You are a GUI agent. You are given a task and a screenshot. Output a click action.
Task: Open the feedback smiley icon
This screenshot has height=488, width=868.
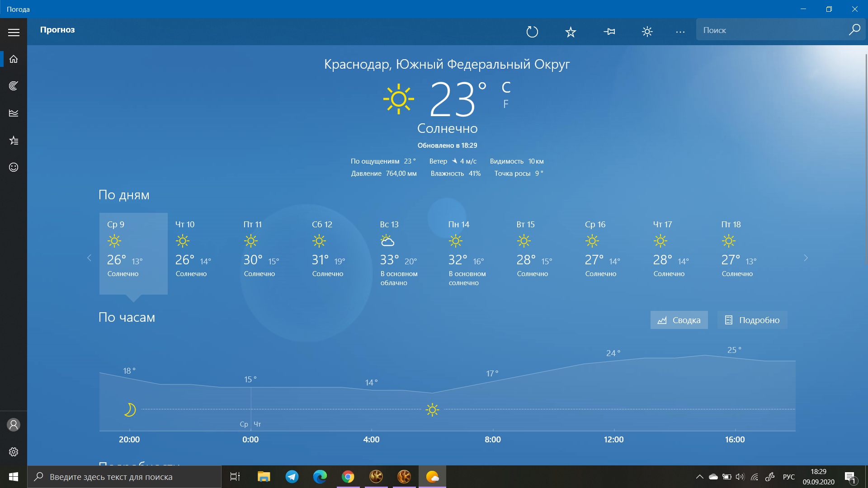pyautogui.click(x=14, y=167)
